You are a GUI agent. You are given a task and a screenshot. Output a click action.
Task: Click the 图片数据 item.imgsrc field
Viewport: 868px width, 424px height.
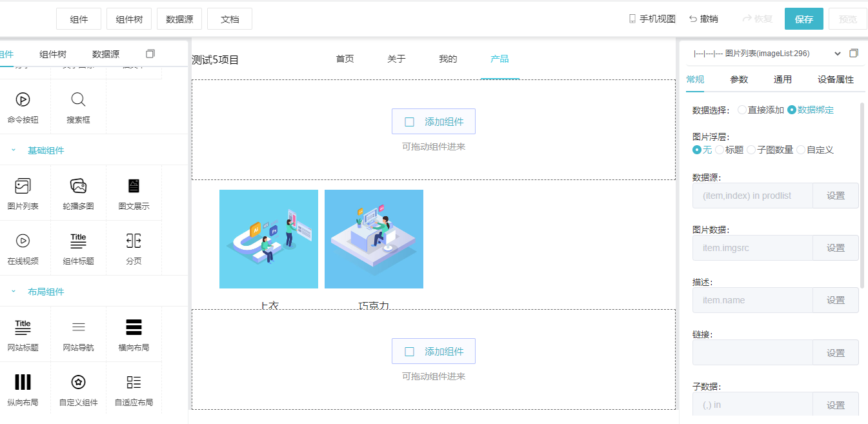(752, 248)
